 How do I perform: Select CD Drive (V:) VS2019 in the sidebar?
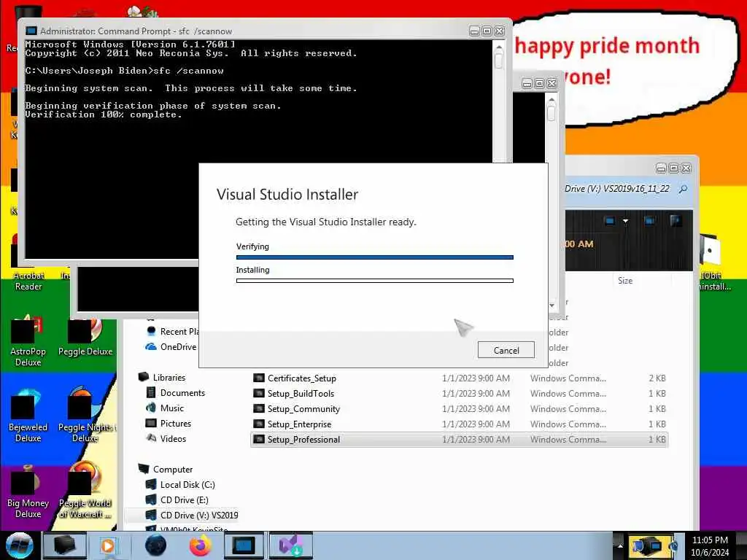(198, 515)
